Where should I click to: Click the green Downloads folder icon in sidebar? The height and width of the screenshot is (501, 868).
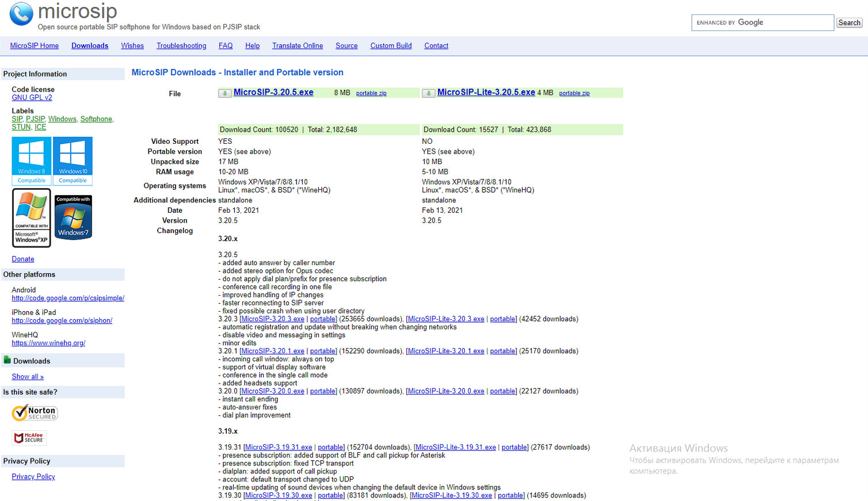point(7,360)
